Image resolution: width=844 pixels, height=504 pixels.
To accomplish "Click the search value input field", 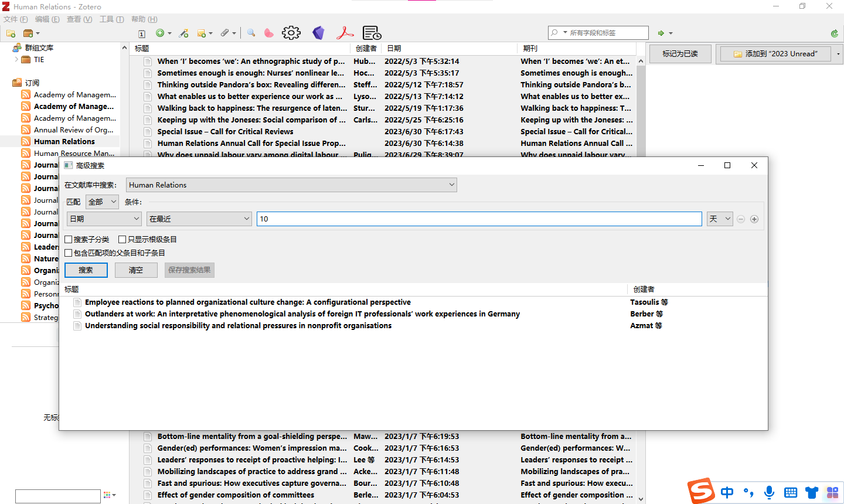I will coord(479,219).
